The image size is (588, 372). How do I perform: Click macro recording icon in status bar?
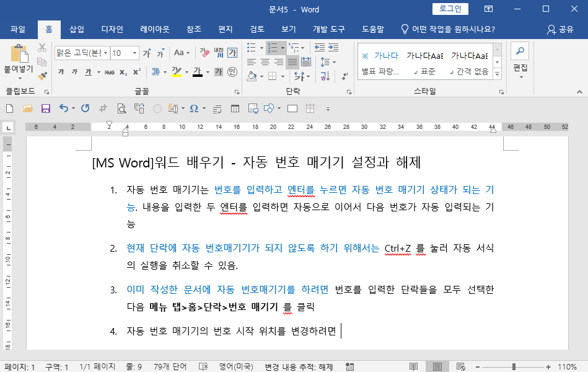[350, 367]
